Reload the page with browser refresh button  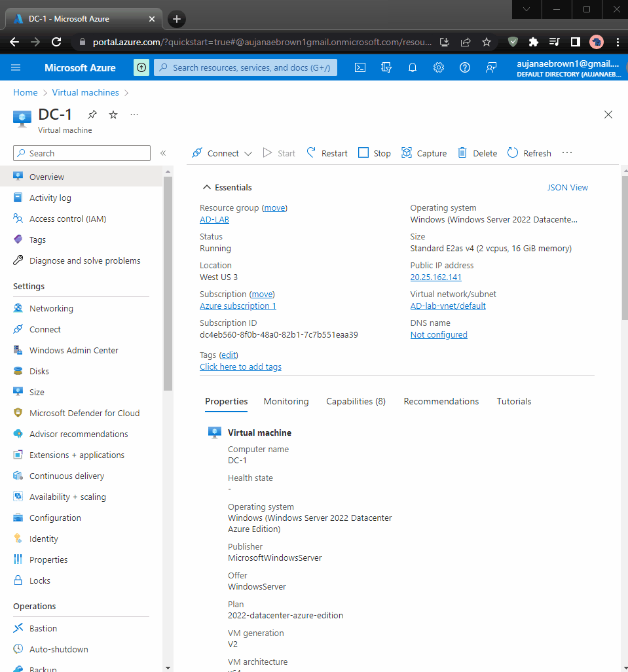click(56, 42)
